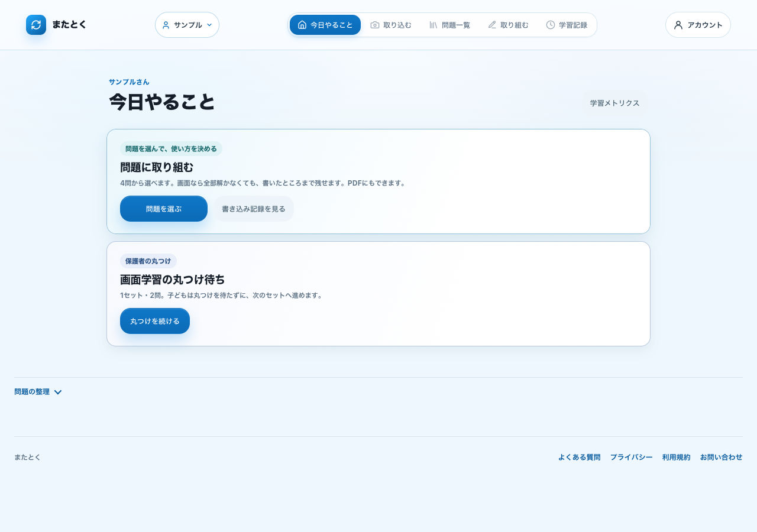Click the text starting 1セット・2問

click(x=222, y=295)
